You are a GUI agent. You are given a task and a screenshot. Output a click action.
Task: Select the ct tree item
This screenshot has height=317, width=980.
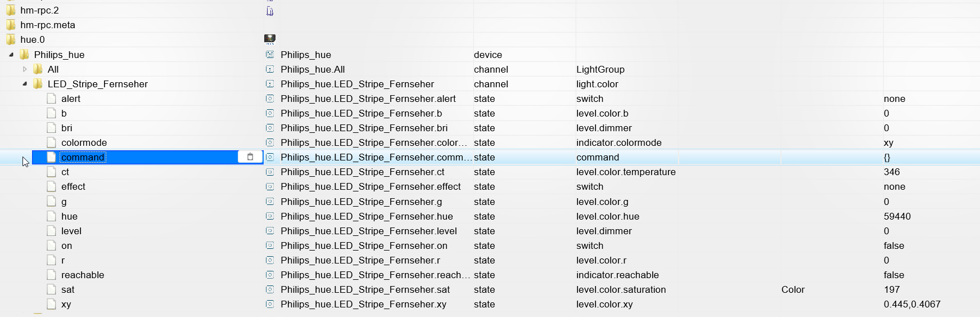click(x=65, y=172)
